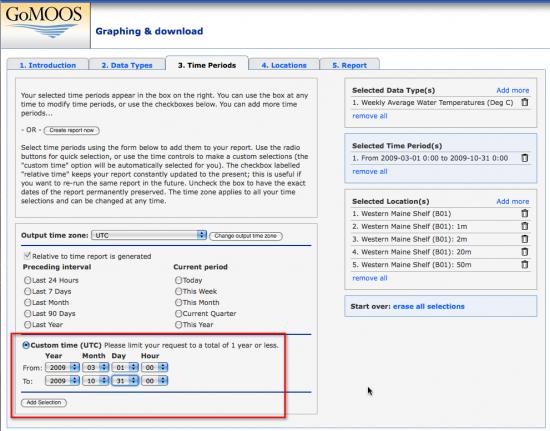Select This Week radio button
Viewport: 550px width, 431px height.
point(178,291)
